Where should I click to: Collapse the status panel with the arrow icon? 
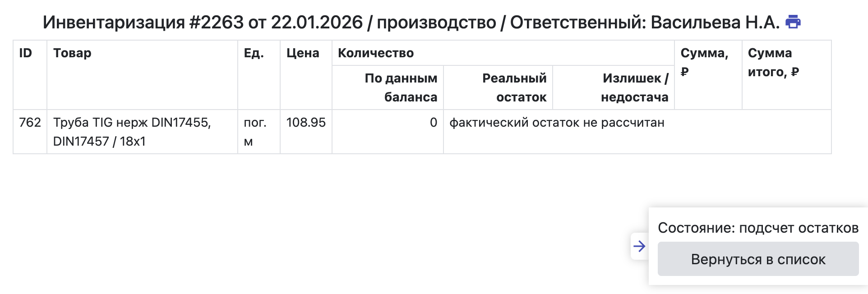click(639, 246)
